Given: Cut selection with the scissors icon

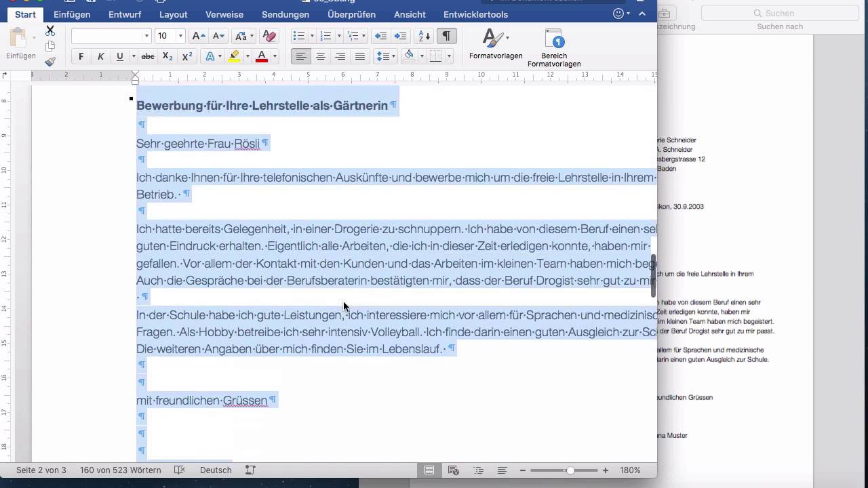Looking at the screenshot, I should [x=50, y=30].
